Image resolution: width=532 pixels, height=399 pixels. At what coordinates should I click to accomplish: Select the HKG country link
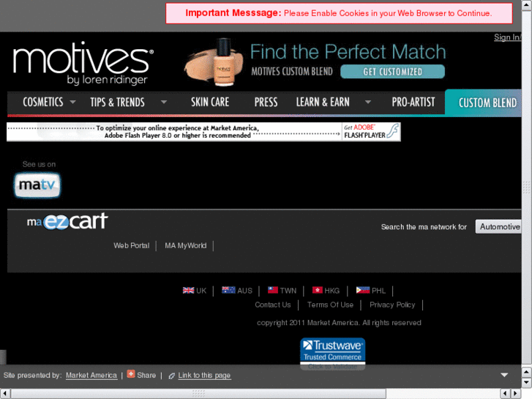click(331, 291)
